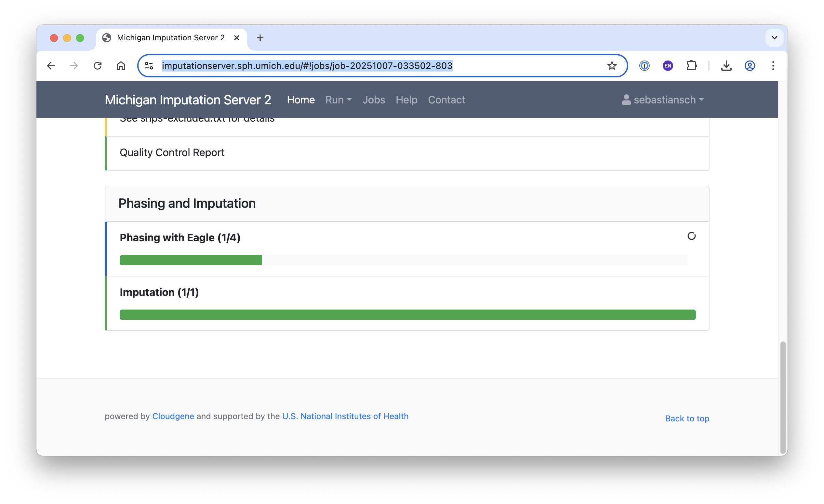
Task: Open the Help navigation item
Action: coord(406,100)
